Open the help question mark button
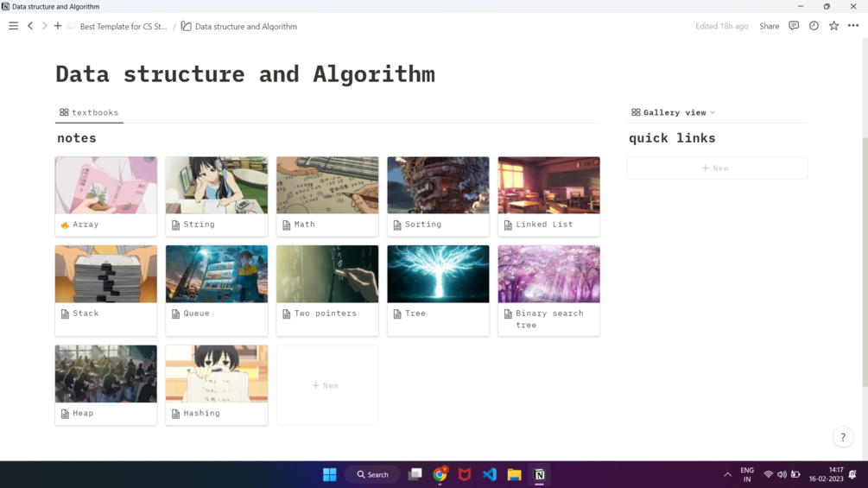This screenshot has width=868, height=488. point(843,437)
